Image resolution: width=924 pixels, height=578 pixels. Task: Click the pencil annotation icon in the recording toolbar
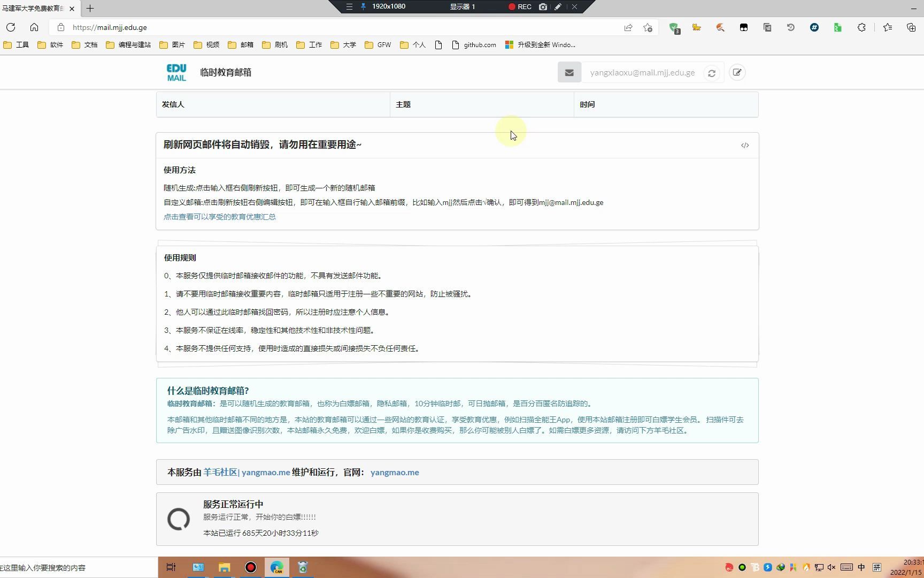pyautogui.click(x=558, y=7)
